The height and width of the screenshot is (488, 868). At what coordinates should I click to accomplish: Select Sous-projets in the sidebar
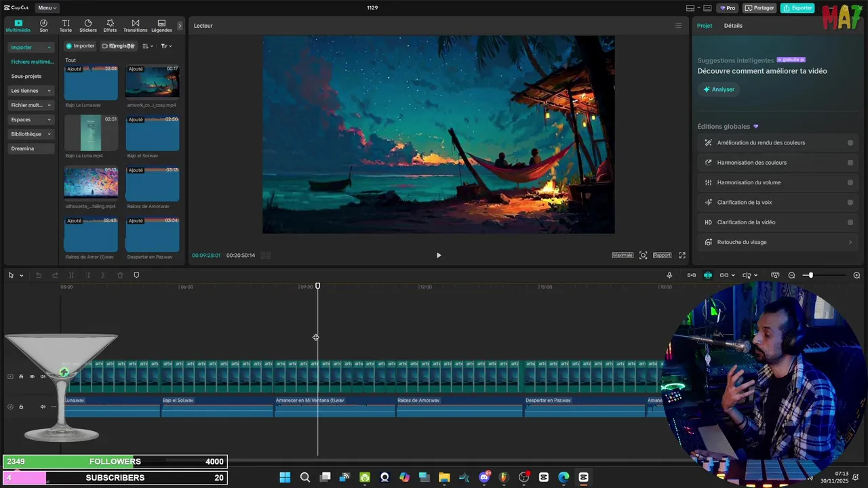(26, 77)
